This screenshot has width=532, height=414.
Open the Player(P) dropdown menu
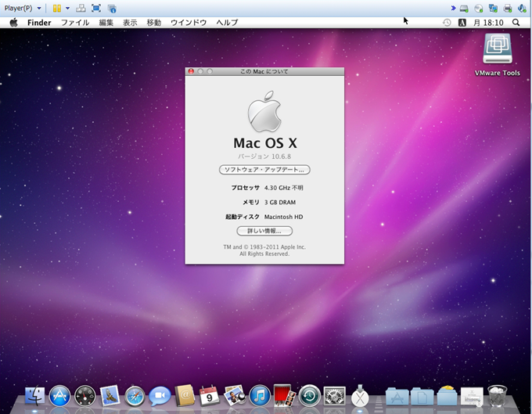[23, 8]
